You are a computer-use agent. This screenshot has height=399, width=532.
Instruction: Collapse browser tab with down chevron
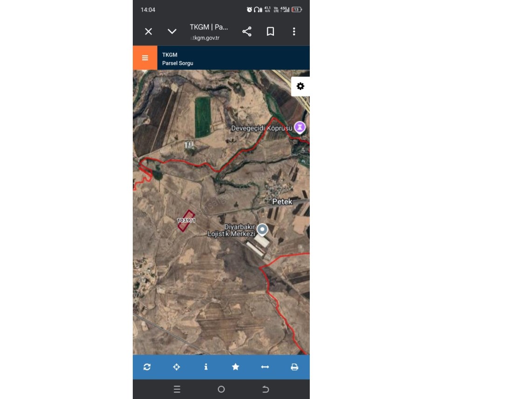point(172,32)
